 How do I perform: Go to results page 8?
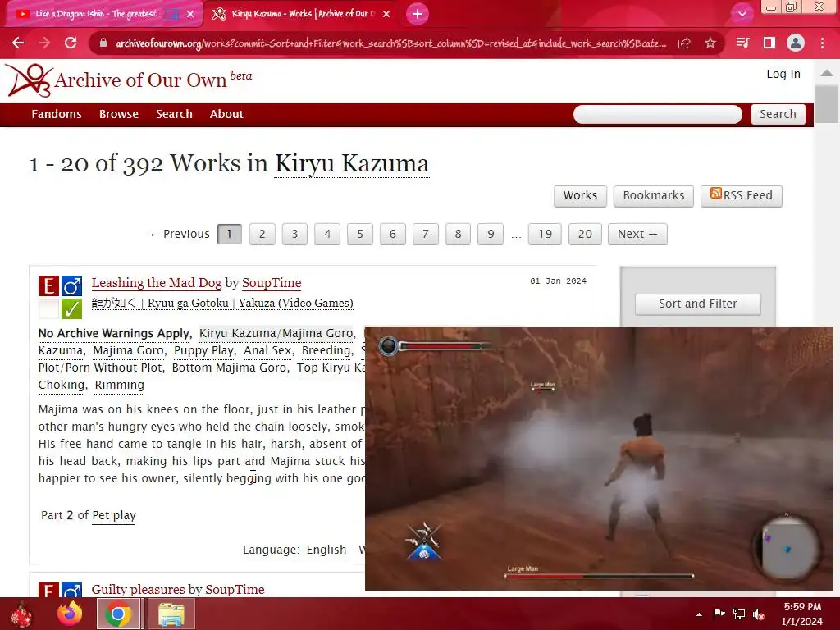coord(458,234)
